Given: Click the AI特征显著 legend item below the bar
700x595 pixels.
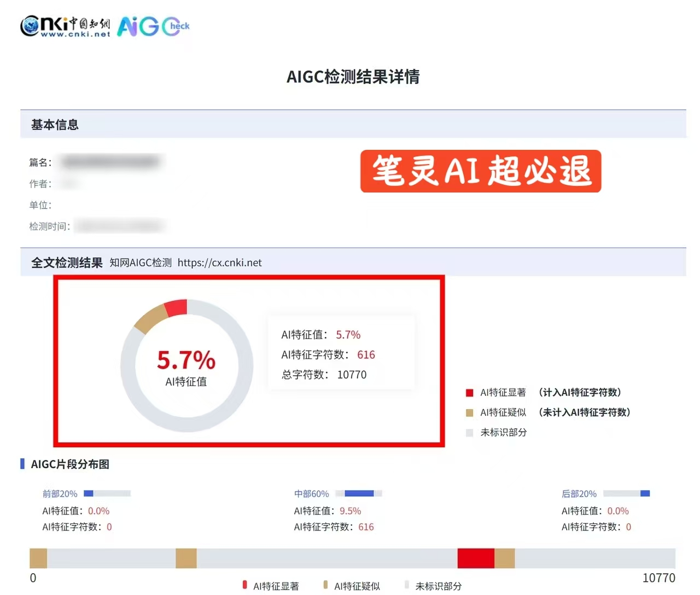Looking at the screenshot, I should [271, 586].
